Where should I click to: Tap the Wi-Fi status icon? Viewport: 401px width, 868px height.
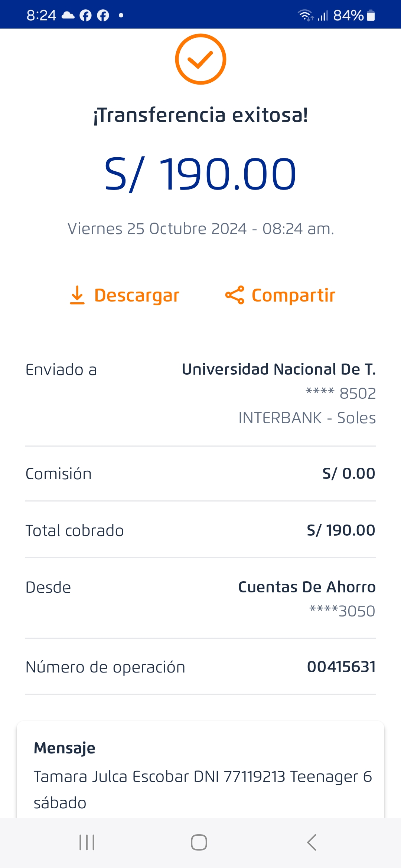(x=305, y=16)
